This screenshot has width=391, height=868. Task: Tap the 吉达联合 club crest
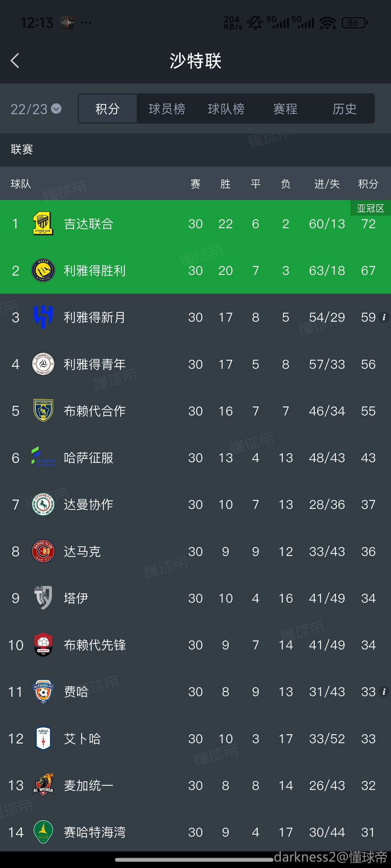43,224
